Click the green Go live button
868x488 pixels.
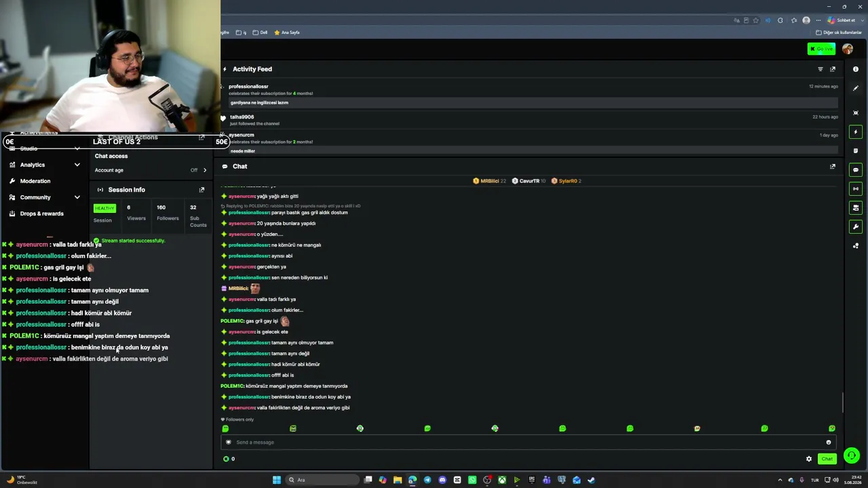click(821, 49)
